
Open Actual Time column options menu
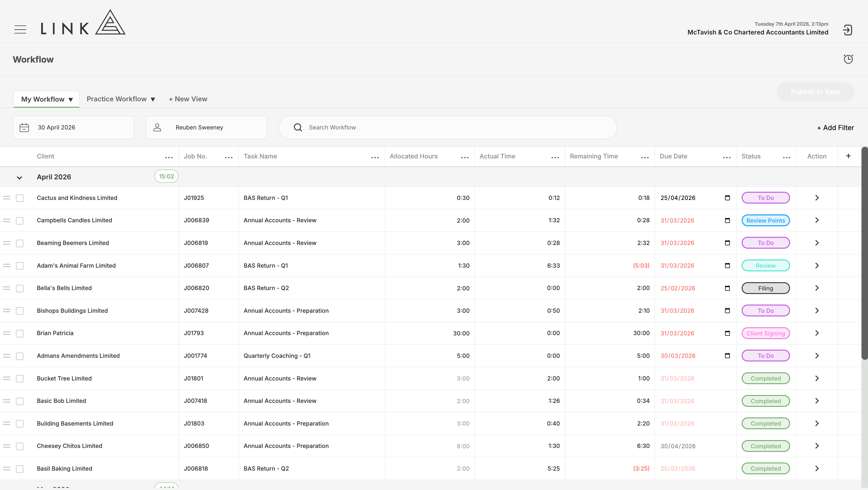[555, 158]
